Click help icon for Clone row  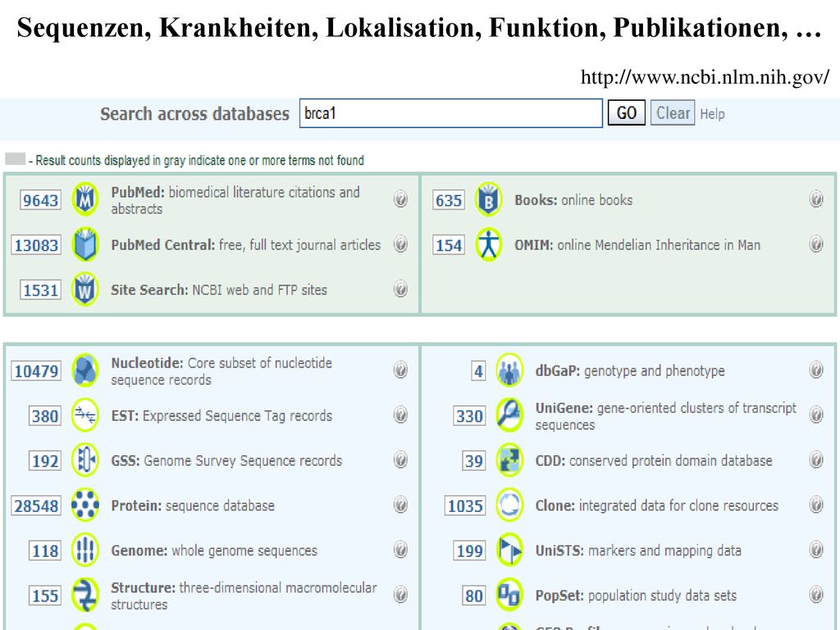click(x=816, y=504)
